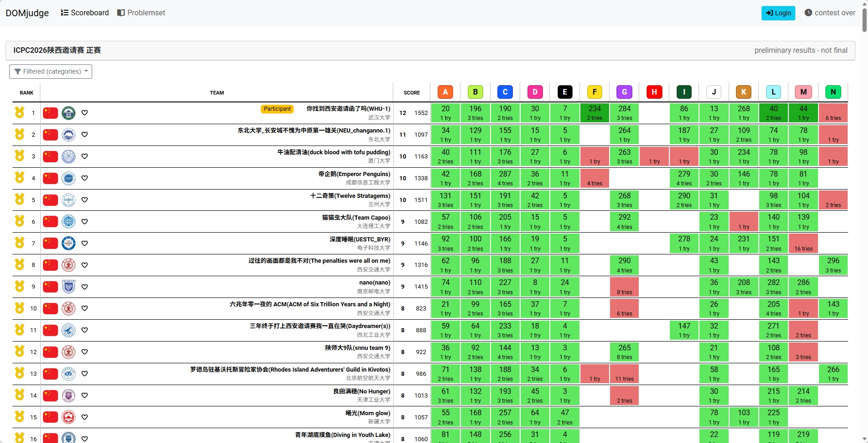Click the Wuhan University logo in rank 1

[69, 113]
